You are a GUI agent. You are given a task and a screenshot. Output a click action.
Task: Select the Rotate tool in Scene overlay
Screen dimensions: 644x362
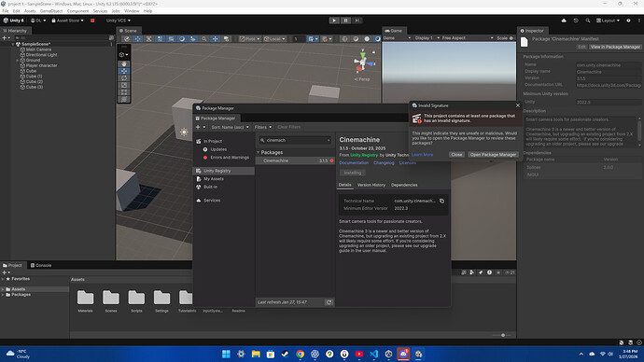click(124, 78)
